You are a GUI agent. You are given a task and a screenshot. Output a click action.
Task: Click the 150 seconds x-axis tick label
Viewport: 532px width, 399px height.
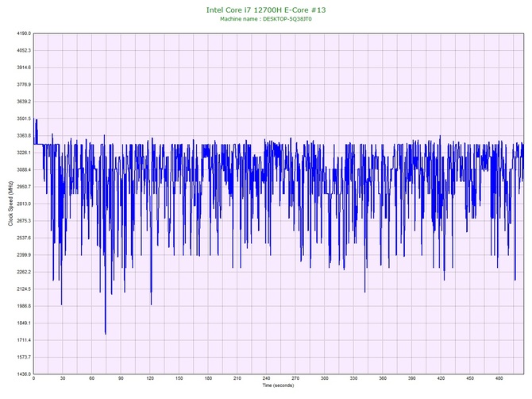(179, 378)
